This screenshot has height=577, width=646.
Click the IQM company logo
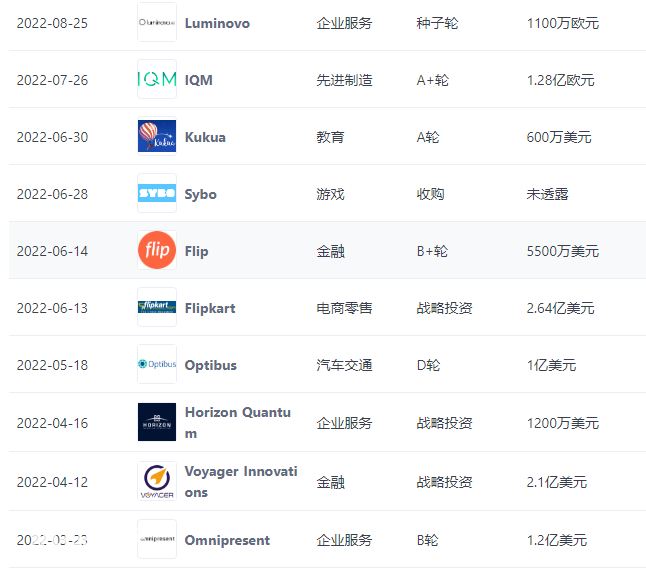coord(157,79)
